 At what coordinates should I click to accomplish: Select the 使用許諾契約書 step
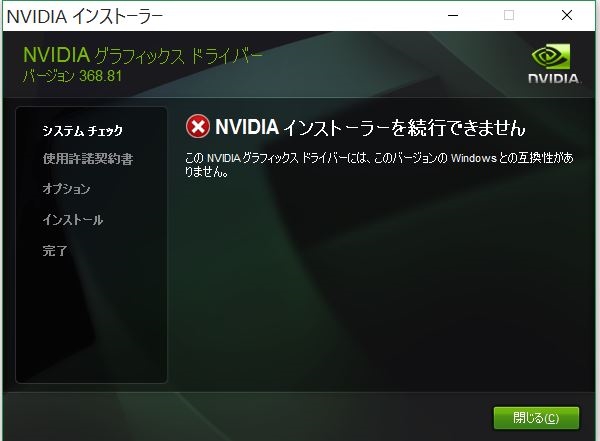coord(88,158)
